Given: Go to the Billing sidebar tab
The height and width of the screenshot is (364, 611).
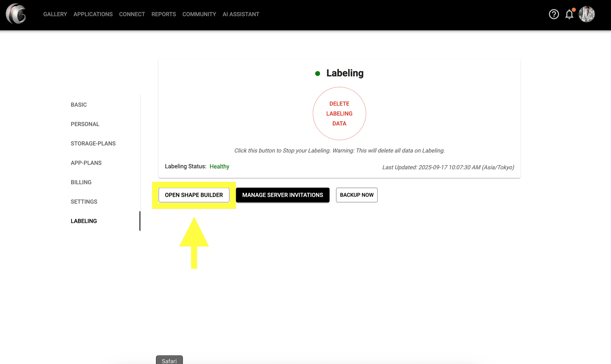Looking at the screenshot, I should (x=81, y=182).
